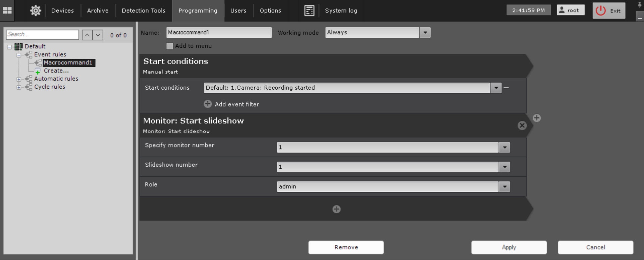Click plus icon beside the action block
Screen dimensions: 644x260
[x=537, y=118]
